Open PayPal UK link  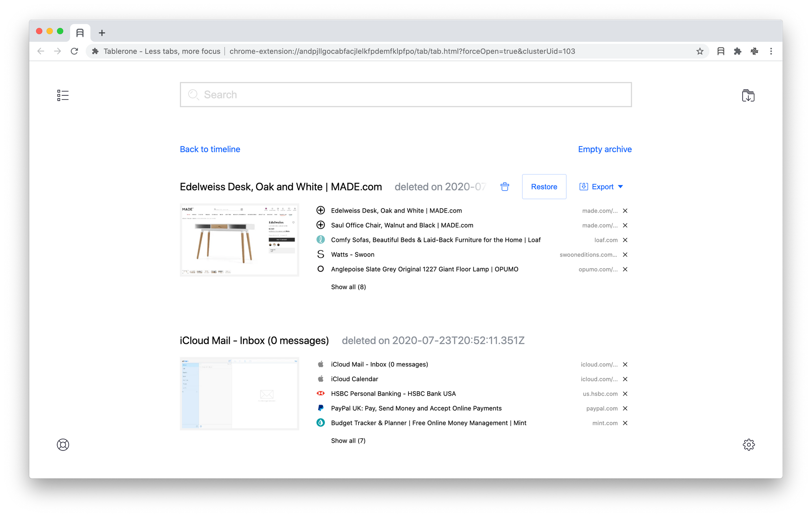click(416, 408)
